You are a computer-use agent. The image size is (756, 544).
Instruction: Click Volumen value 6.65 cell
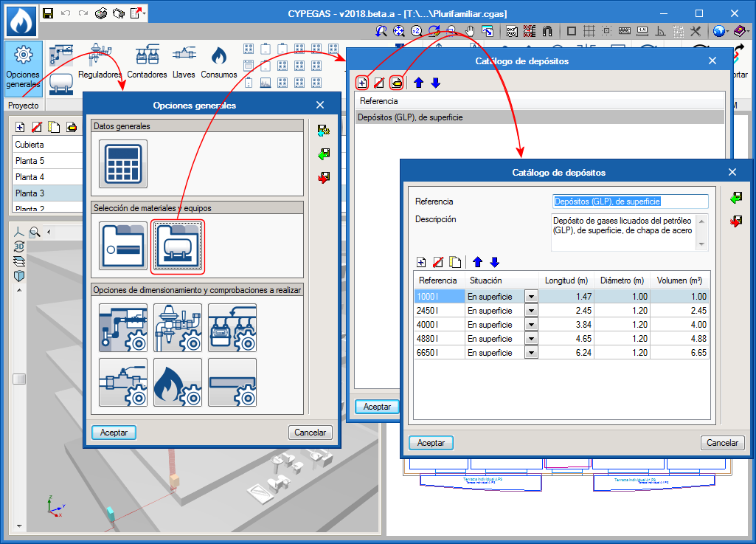click(x=679, y=353)
